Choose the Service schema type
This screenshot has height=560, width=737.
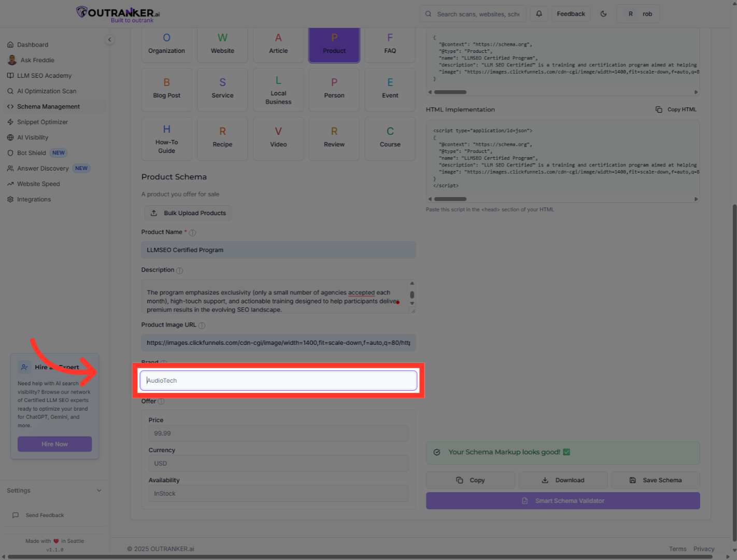(x=222, y=90)
